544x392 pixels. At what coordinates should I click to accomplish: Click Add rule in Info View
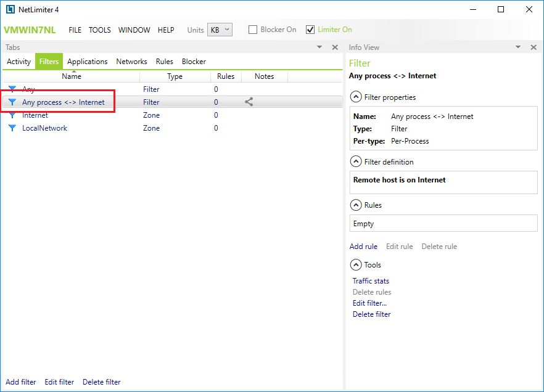point(363,247)
